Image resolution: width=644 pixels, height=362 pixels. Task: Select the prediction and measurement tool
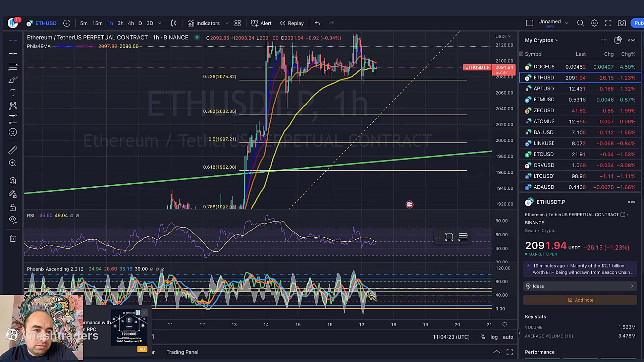pos(13,119)
